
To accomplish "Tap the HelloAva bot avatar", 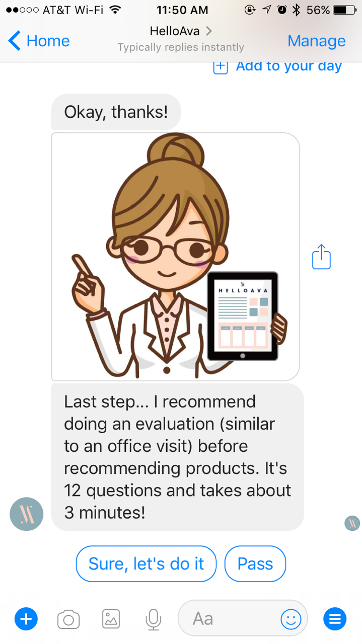I will tap(27, 514).
